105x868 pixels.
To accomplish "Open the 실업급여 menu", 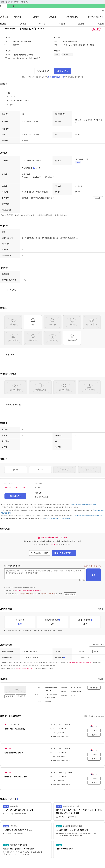I will click(x=52, y=17).
